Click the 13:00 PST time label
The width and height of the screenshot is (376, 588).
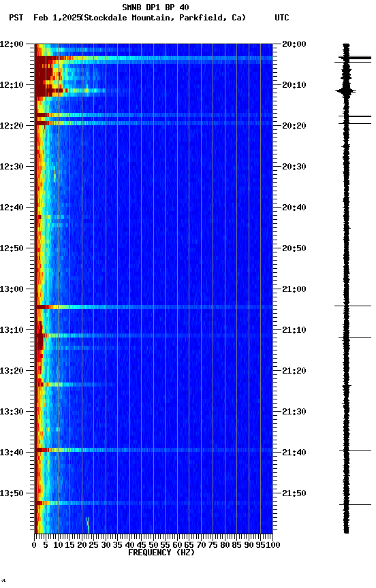click(12, 289)
